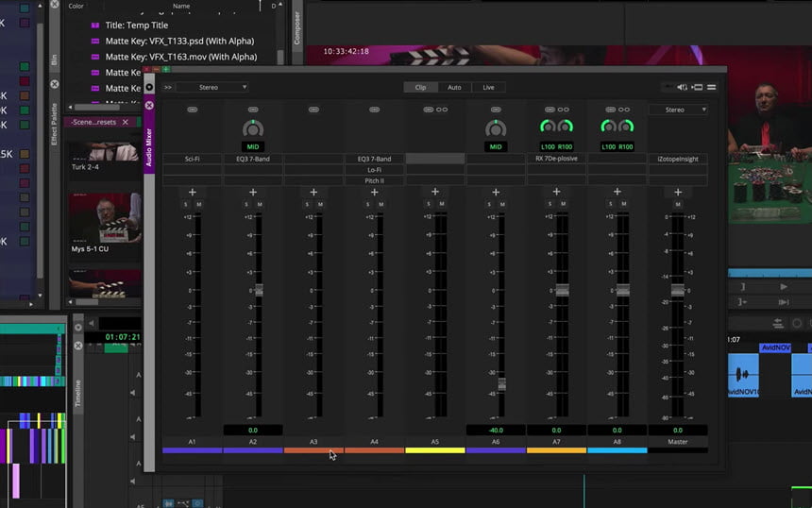Image resolution: width=812 pixels, height=508 pixels.
Task: Open the Lo-Fi insert on A4
Action: click(x=375, y=170)
